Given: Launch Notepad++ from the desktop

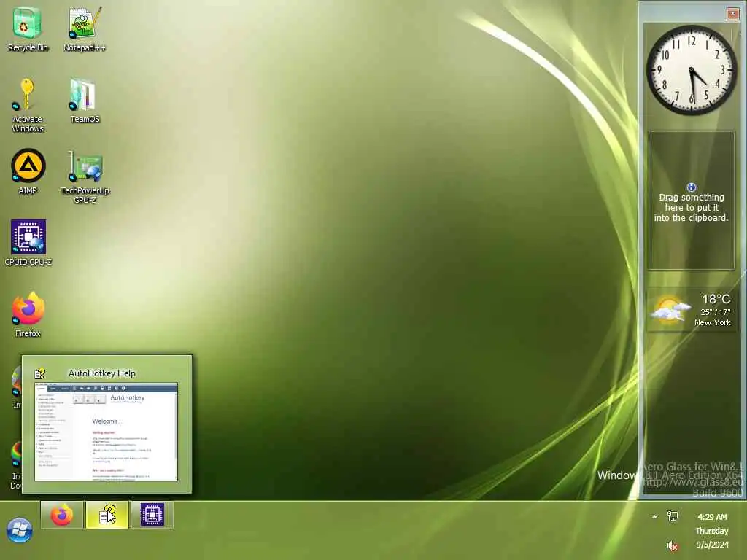Looking at the screenshot, I should click(85, 29).
